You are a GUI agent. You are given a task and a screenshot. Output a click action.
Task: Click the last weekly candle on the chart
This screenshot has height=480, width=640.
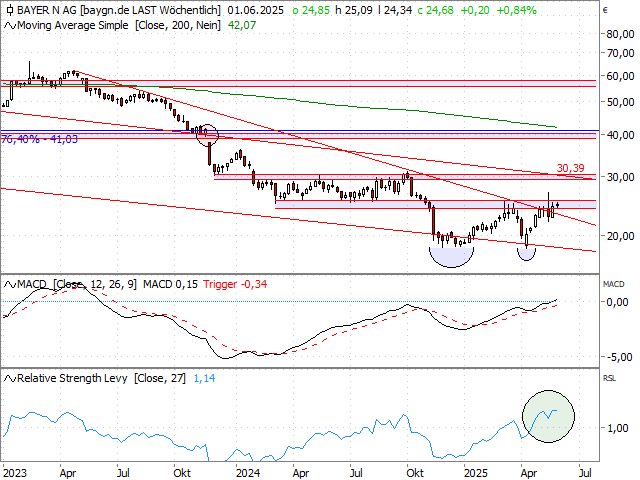tap(558, 205)
